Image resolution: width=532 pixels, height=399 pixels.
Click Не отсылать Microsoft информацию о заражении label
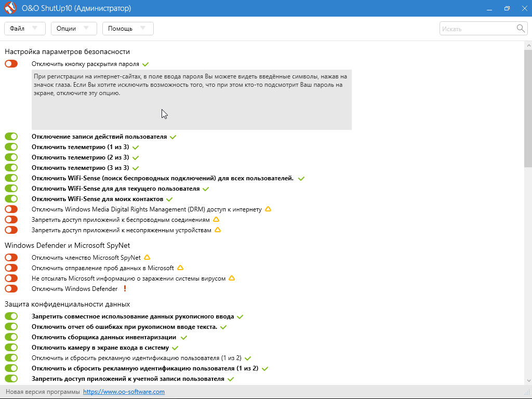[129, 278]
